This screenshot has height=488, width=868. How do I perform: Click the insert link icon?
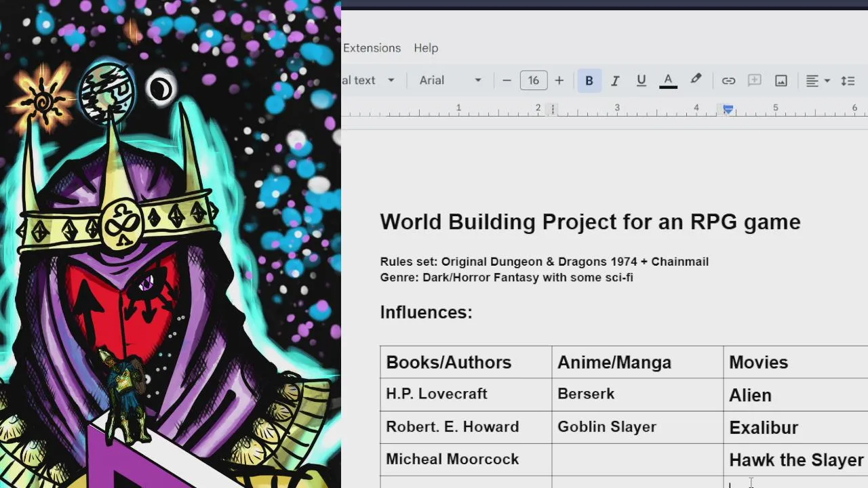pyautogui.click(x=728, y=81)
